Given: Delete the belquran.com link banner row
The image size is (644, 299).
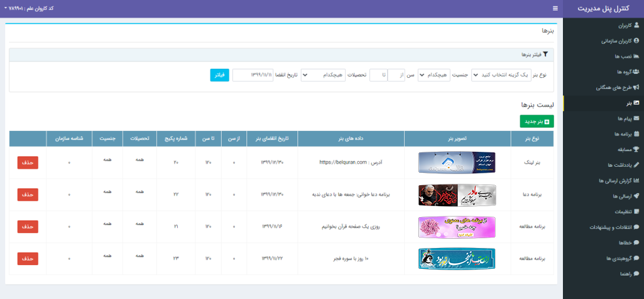Looking at the screenshot, I should pos(27,162).
